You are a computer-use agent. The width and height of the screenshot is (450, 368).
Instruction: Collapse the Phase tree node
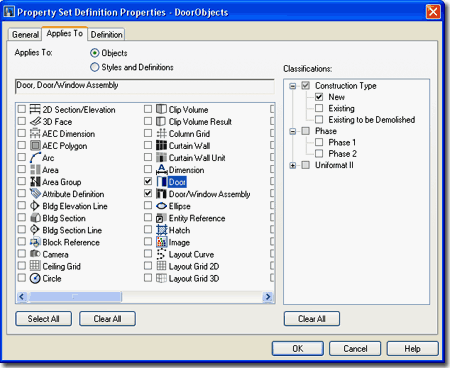click(293, 131)
